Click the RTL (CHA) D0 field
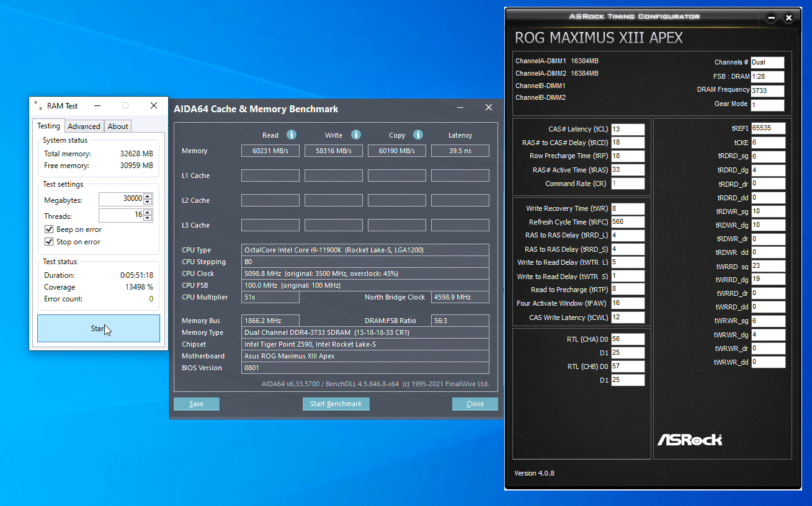 click(x=628, y=339)
